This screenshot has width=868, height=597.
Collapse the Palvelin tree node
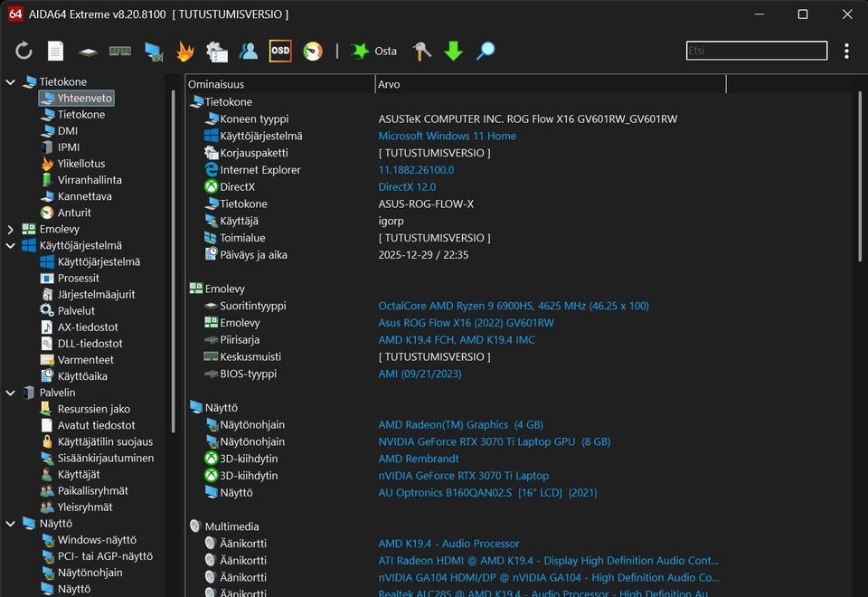[x=11, y=393]
